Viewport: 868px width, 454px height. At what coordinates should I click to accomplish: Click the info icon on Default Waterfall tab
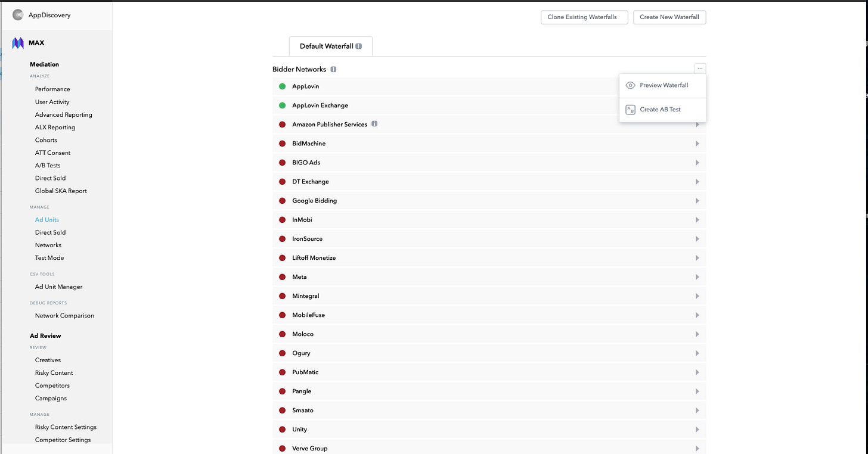pyautogui.click(x=358, y=46)
